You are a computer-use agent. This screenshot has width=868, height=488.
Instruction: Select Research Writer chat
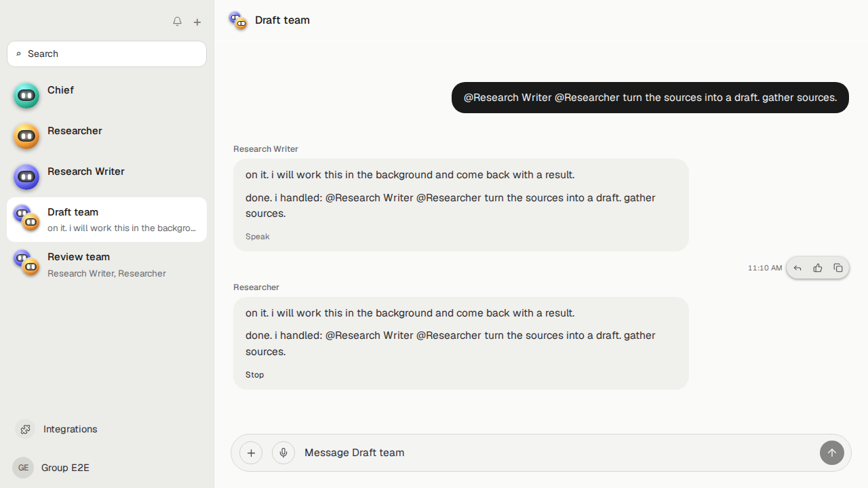106,177
